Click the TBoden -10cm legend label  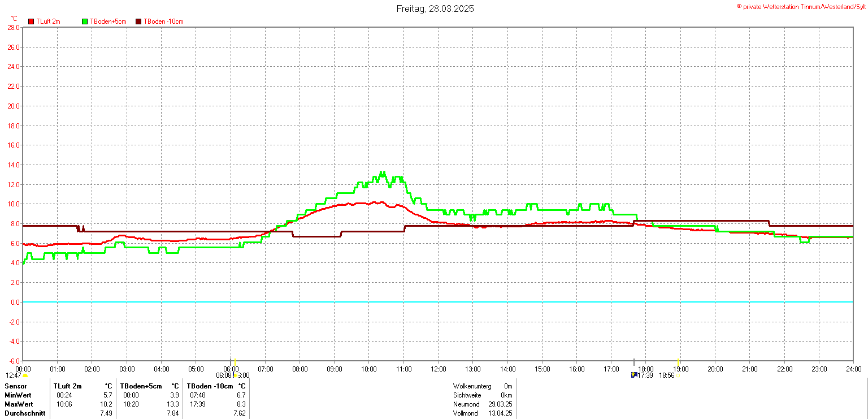[163, 21]
